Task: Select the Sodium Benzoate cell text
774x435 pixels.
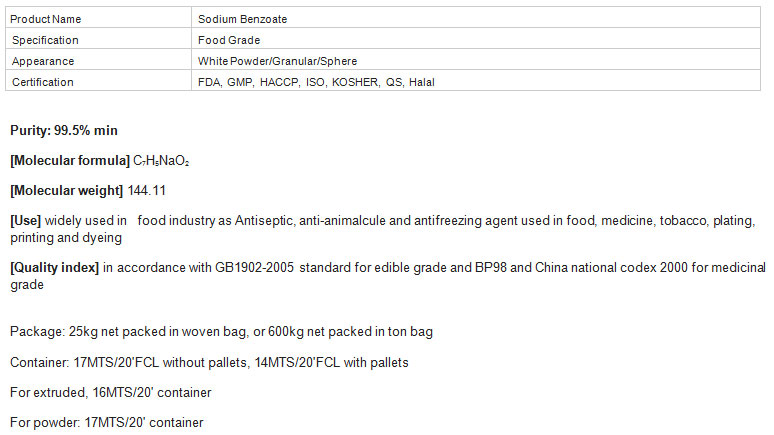Action: (x=242, y=19)
